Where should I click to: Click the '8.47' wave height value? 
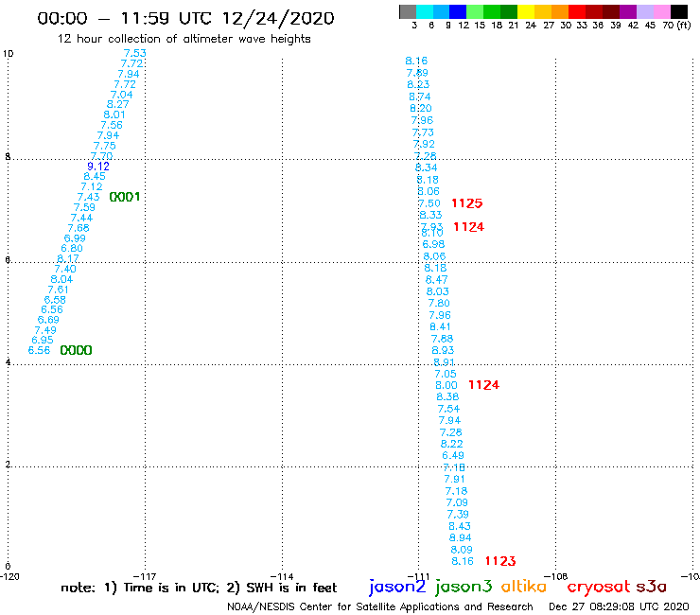point(437,280)
